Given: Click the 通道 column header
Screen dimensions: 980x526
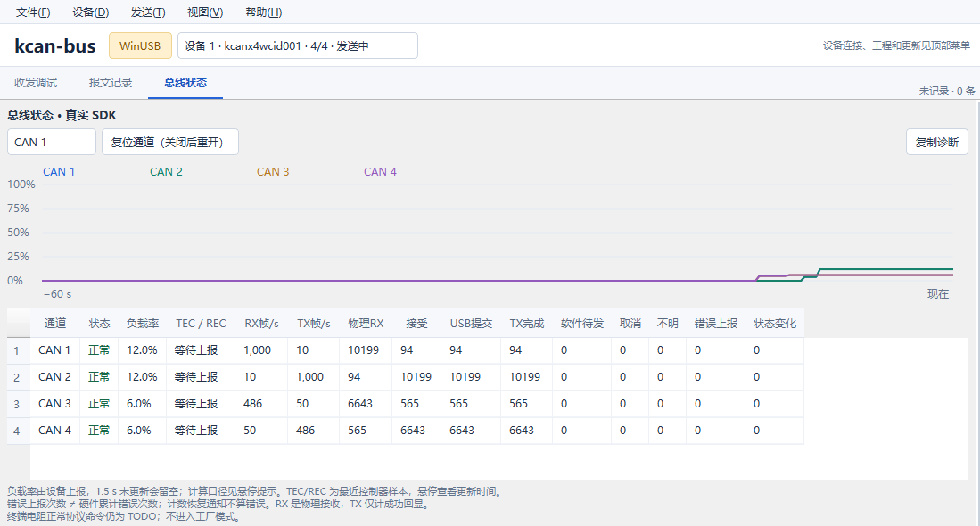Looking at the screenshot, I should [x=55, y=323].
